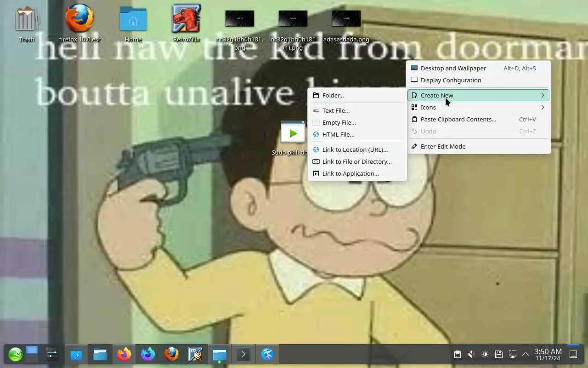Viewport: 588px width, 368px height.
Task: Launch orange Firefox from the taskbar
Action: [124, 354]
